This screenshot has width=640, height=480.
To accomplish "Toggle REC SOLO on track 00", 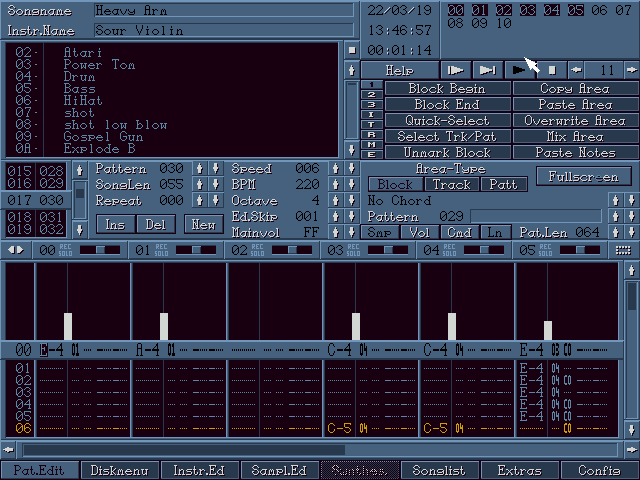I will (66, 250).
